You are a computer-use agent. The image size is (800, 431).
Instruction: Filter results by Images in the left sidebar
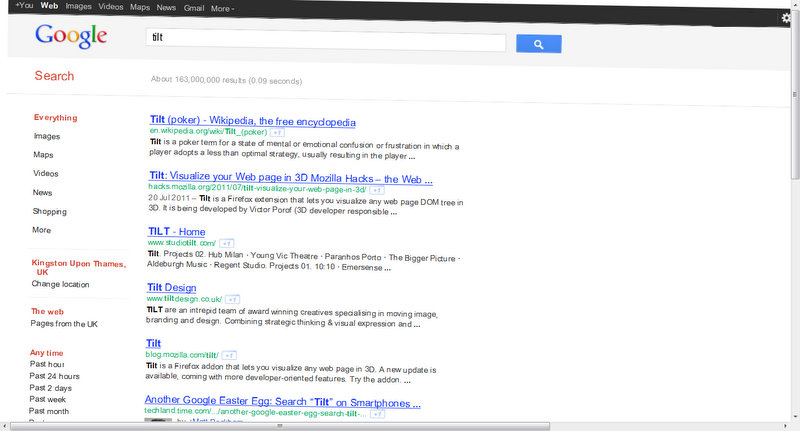(x=46, y=136)
